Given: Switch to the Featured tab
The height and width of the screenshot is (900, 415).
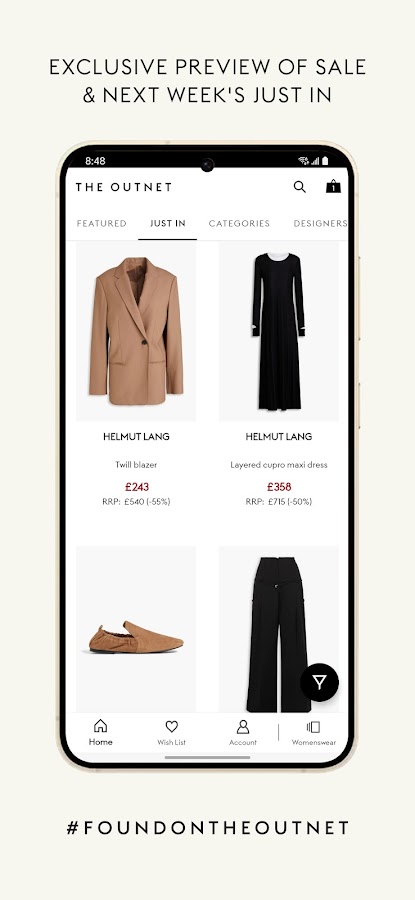Looking at the screenshot, I should tap(102, 223).
